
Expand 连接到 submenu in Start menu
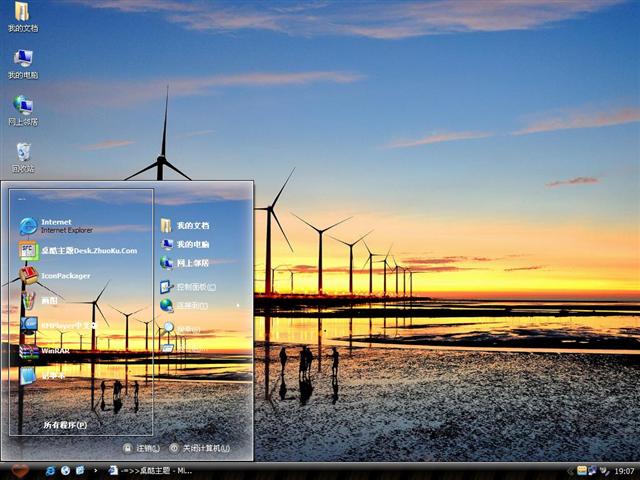pyautogui.click(x=191, y=305)
